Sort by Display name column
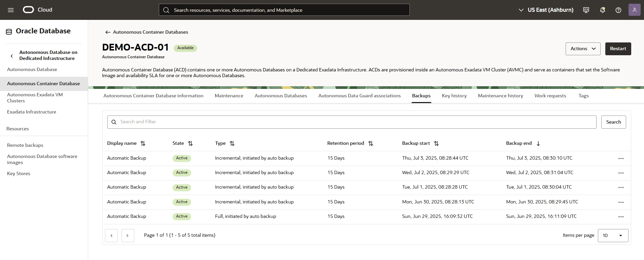 point(143,143)
